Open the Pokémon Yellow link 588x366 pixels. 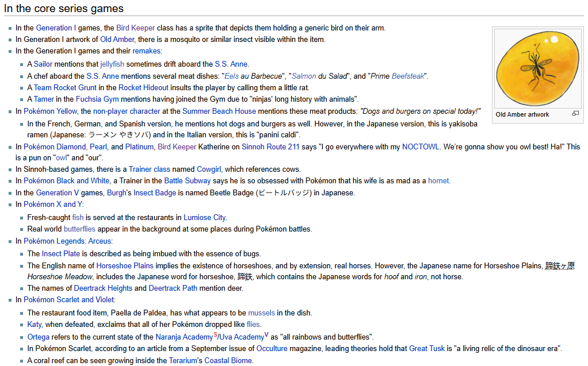point(50,111)
